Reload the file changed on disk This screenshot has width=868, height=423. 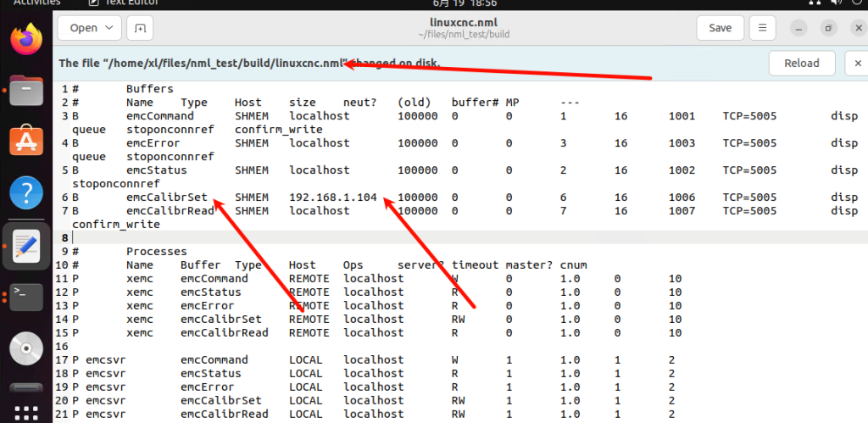click(x=802, y=63)
